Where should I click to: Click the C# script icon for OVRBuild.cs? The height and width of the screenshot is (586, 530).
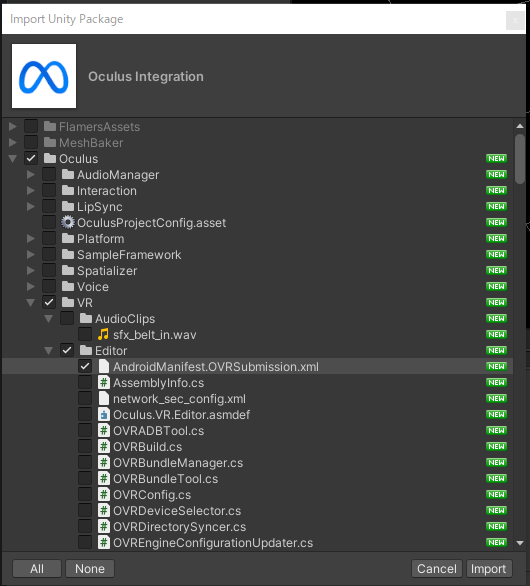[x=104, y=447]
